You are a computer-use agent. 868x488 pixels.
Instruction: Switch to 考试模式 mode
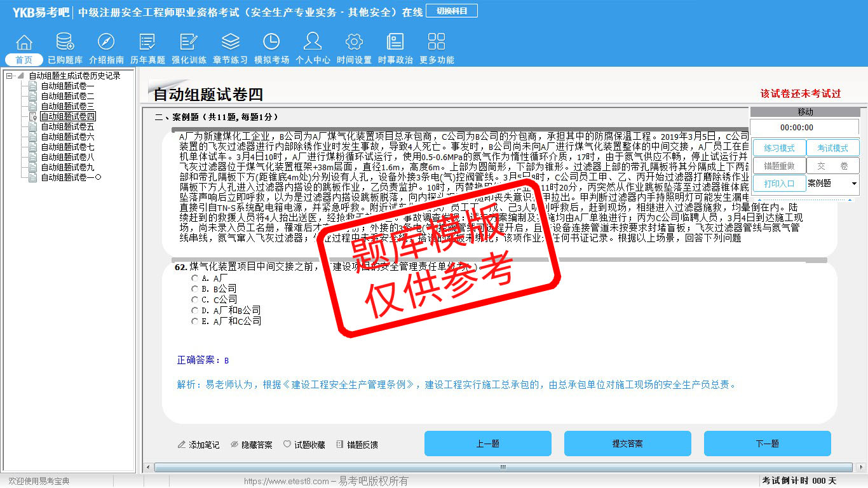point(832,148)
